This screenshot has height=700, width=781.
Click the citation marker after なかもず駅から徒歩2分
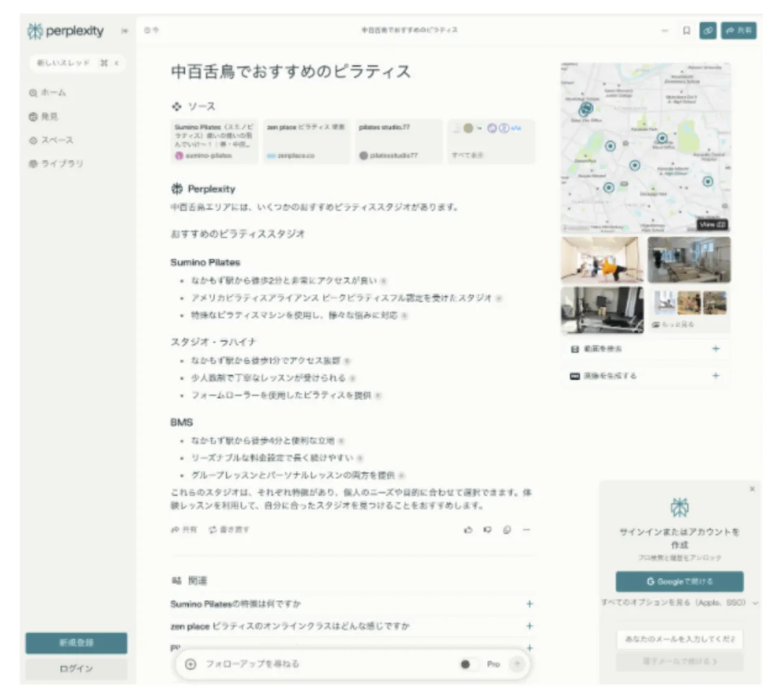click(x=383, y=281)
